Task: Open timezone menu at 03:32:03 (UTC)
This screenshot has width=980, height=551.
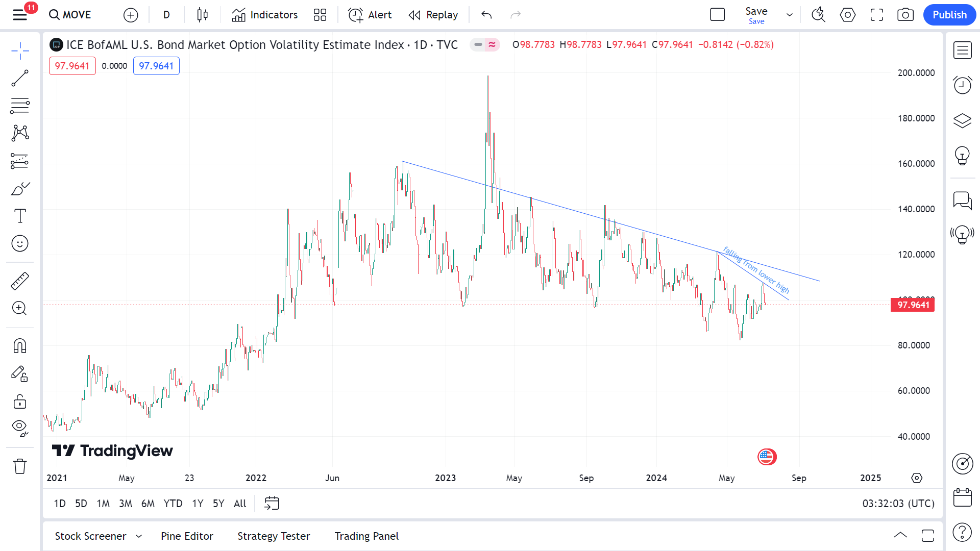Action: 898,504
